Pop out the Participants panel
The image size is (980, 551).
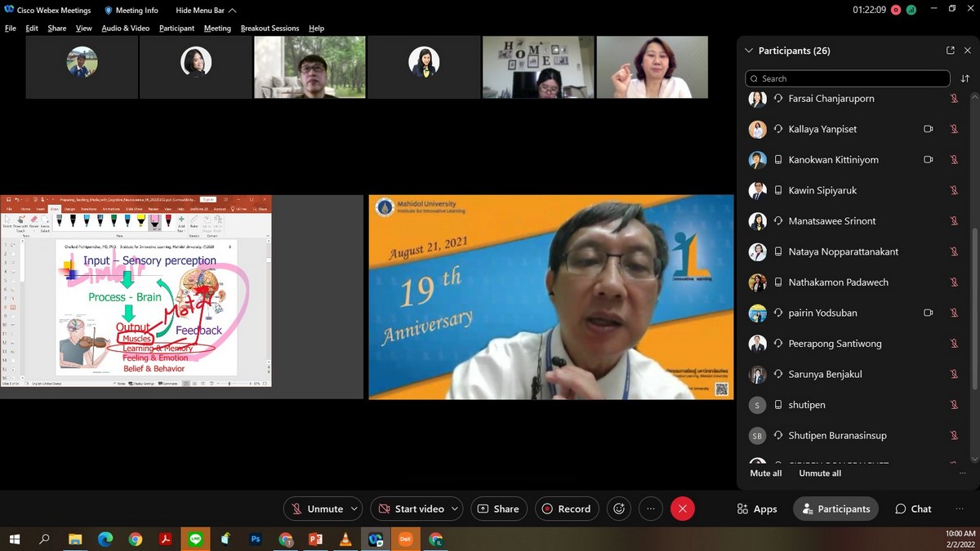point(950,51)
